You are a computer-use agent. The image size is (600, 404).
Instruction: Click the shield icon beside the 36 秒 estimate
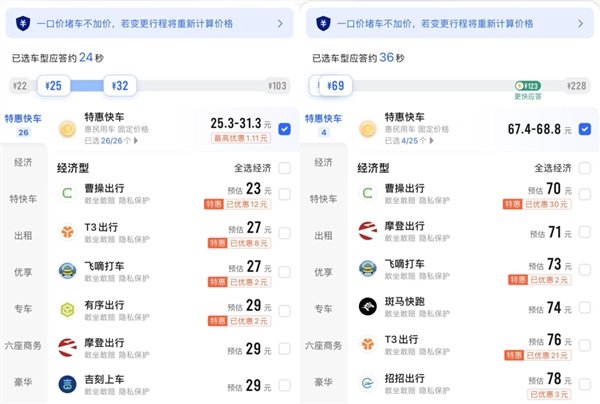pyautogui.click(x=323, y=23)
